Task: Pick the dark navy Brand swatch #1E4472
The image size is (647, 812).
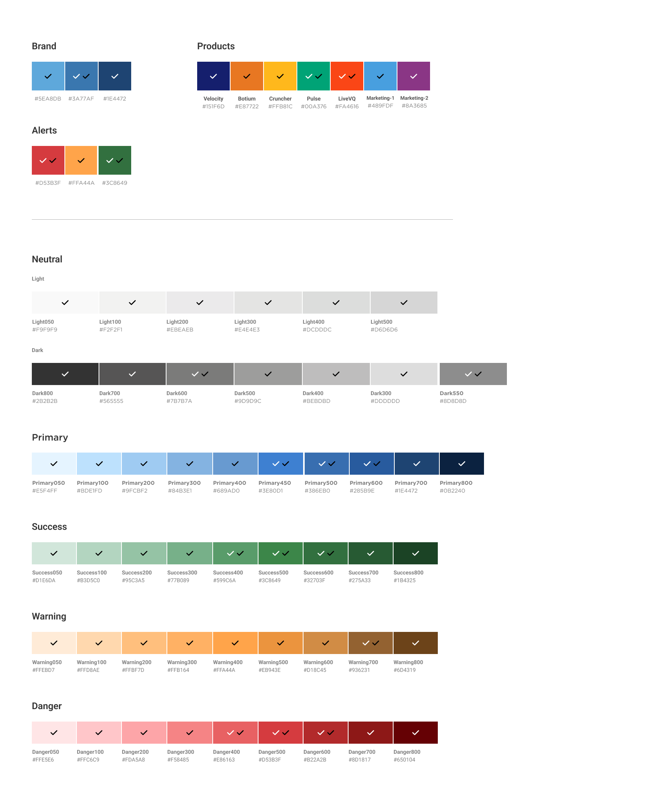Action: (x=115, y=76)
